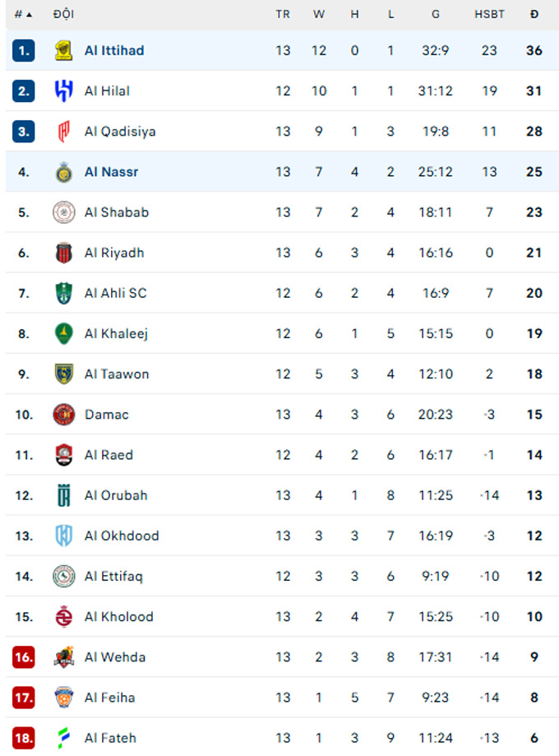The width and height of the screenshot is (559, 756).
Task: Open the Al Taawon team link
Action: pos(117,374)
